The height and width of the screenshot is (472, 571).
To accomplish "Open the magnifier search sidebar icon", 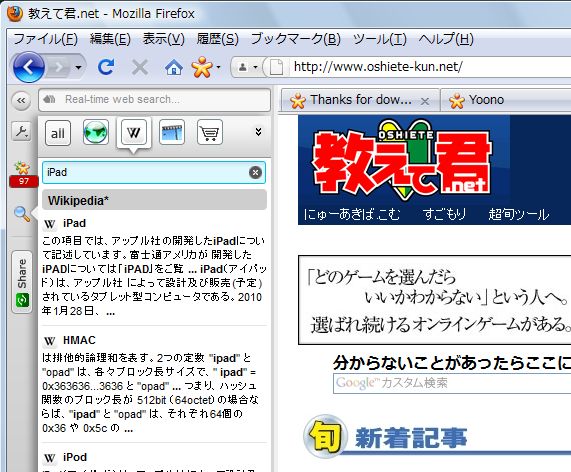I will point(22,214).
